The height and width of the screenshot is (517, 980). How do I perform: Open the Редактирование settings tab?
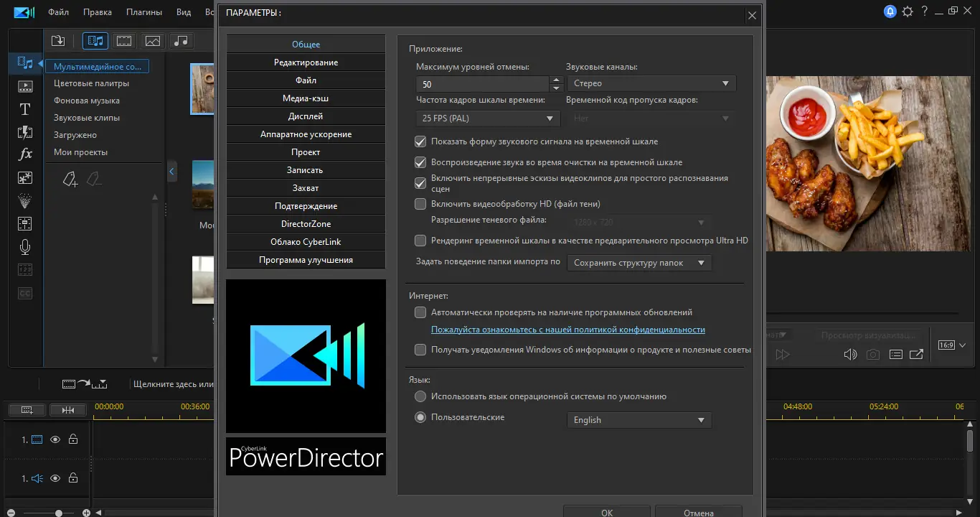[306, 62]
